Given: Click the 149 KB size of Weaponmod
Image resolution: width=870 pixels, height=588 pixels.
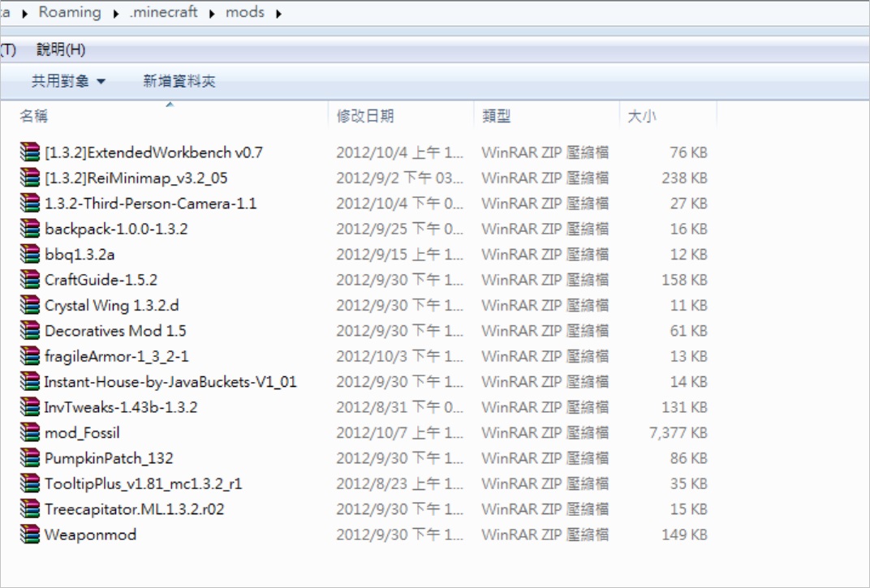Looking at the screenshot, I should (x=684, y=535).
